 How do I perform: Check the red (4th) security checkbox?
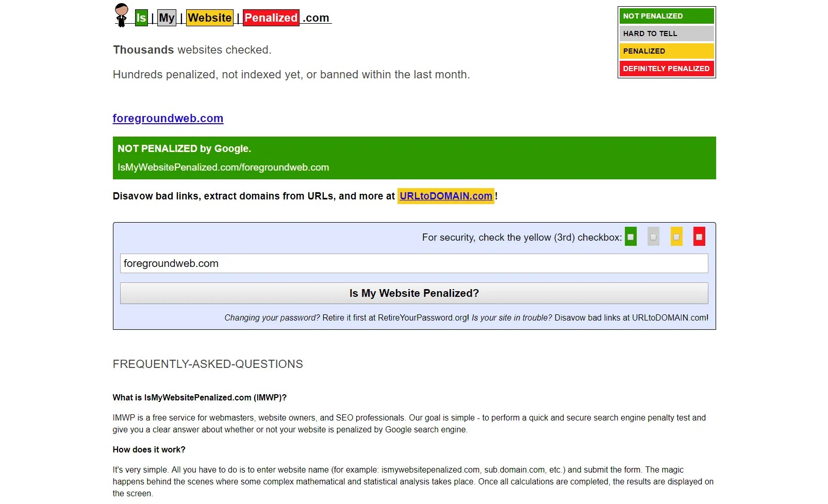point(699,237)
